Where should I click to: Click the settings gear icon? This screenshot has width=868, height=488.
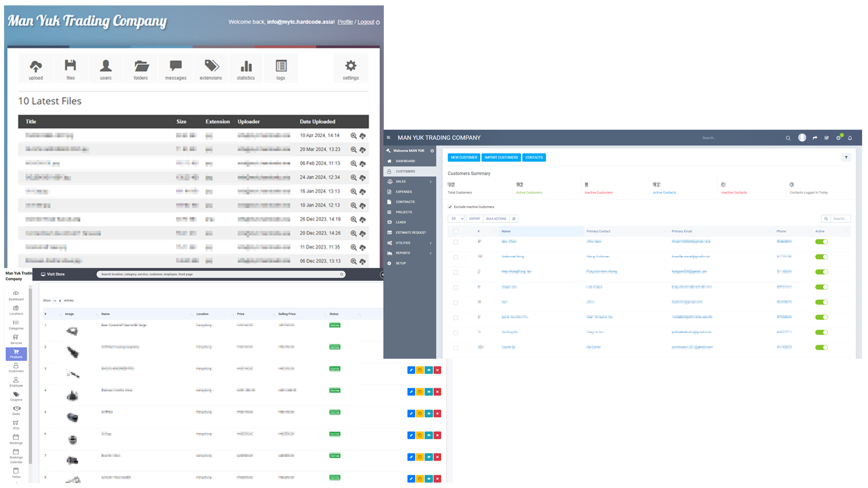(351, 66)
